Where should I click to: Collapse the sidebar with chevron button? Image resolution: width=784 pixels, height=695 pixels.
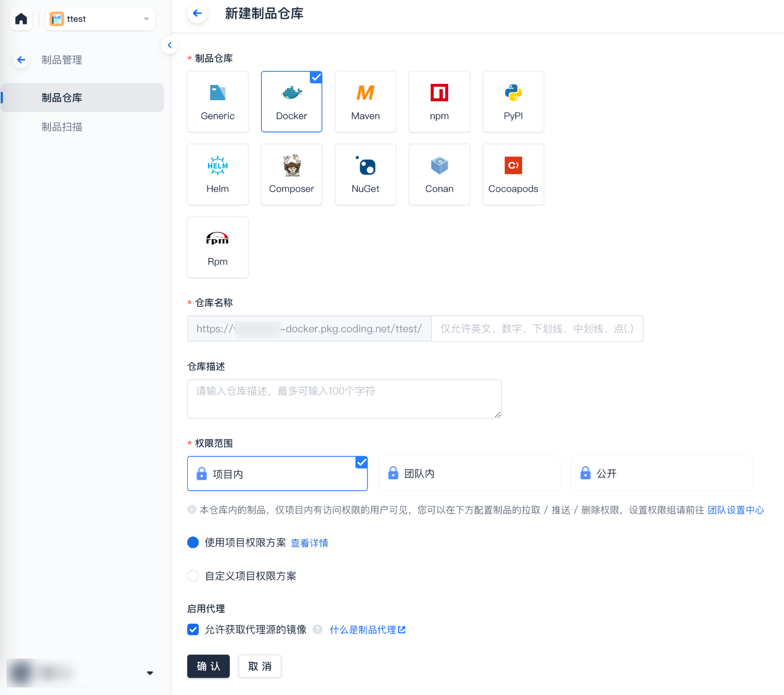tap(170, 45)
